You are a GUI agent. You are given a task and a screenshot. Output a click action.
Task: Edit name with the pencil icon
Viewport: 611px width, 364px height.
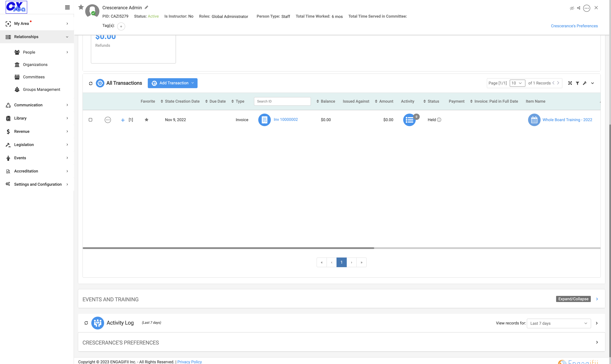point(146,7)
